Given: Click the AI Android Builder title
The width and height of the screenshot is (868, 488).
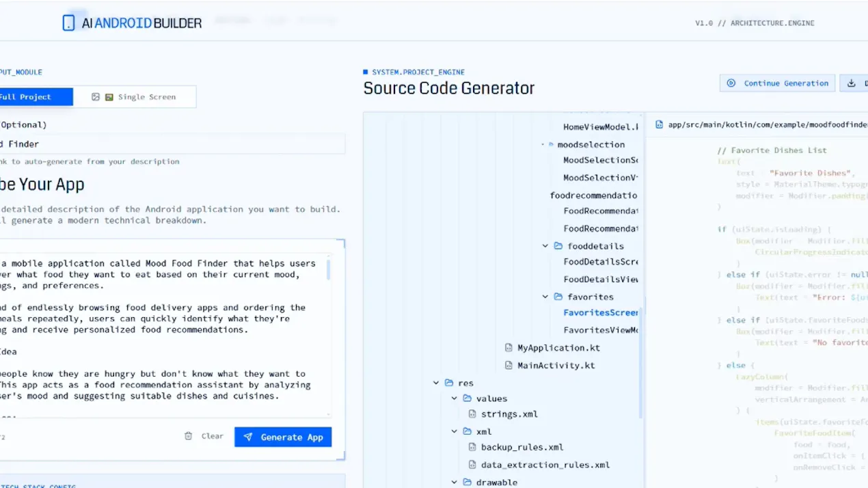Looking at the screenshot, I should [x=141, y=23].
